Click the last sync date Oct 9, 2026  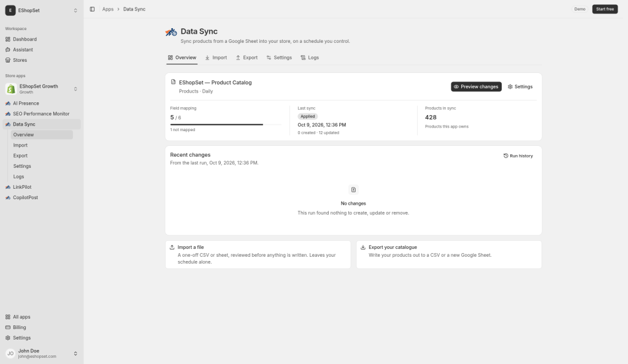click(x=321, y=125)
